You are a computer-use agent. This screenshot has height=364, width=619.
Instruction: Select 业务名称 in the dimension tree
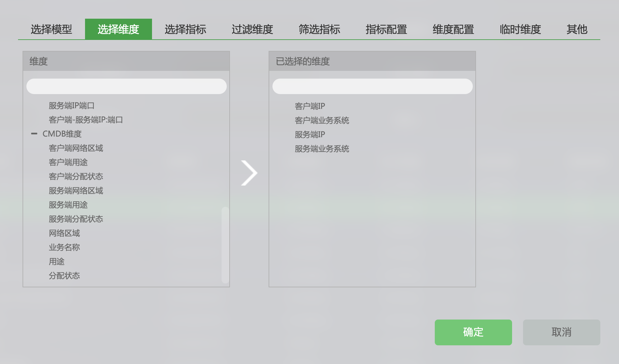[64, 247]
